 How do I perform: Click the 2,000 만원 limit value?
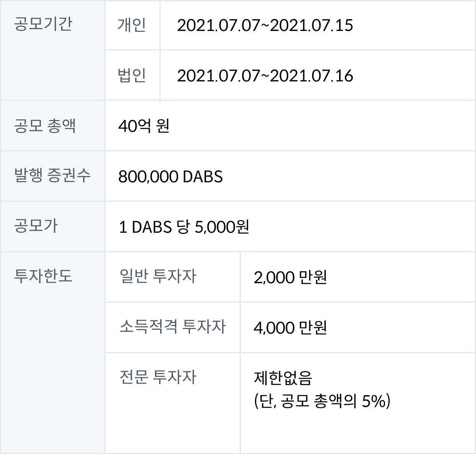[290, 277]
